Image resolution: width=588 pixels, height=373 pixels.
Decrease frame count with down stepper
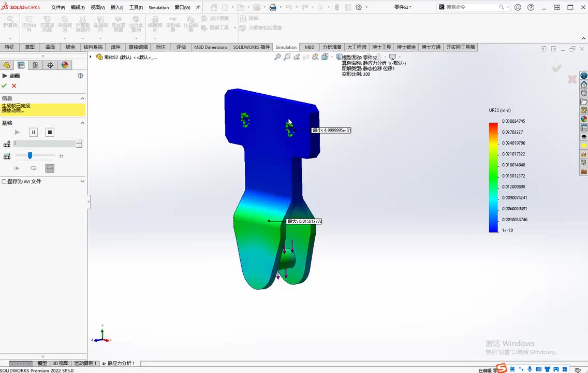click(x=79, y=146)
